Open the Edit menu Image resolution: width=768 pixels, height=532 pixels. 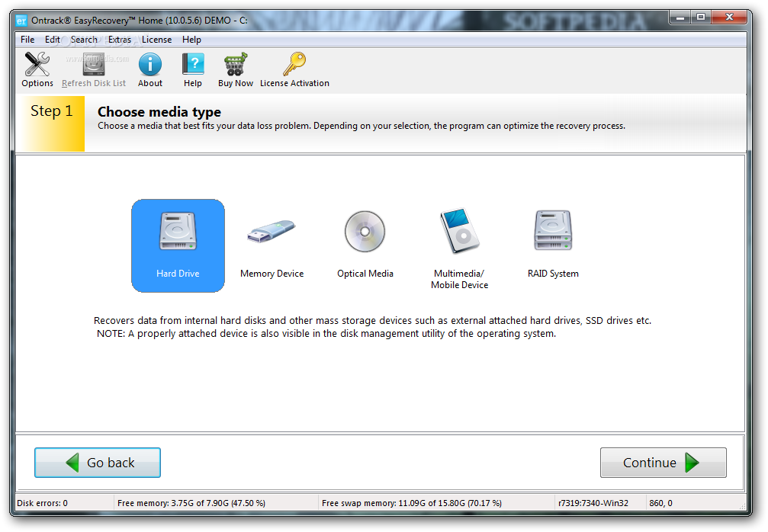pos(53,40)
